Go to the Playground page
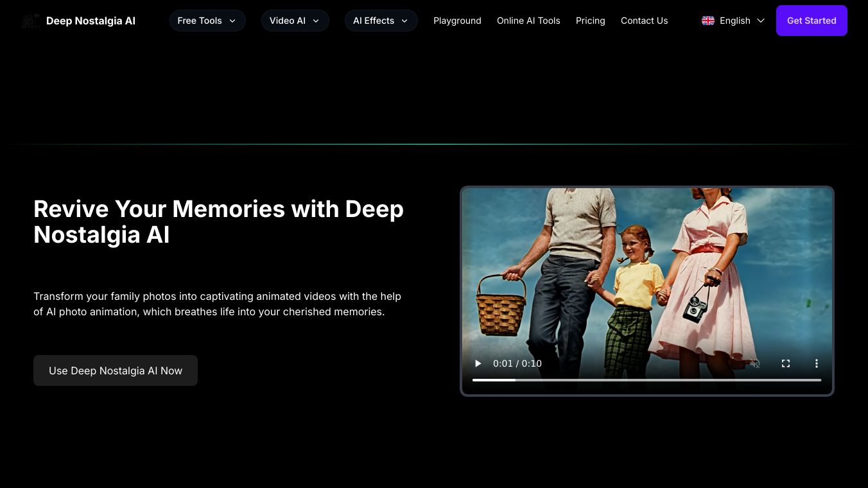This screenshot has width=868, height=488. 457,21
